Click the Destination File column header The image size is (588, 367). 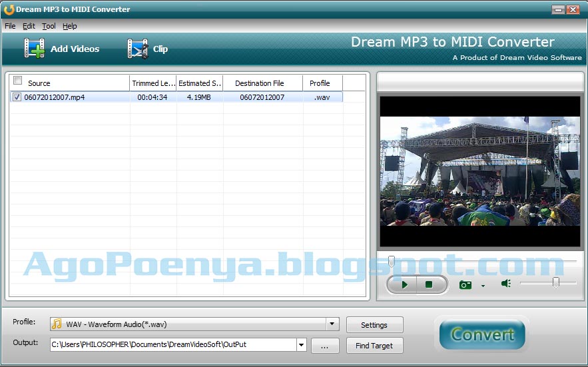point(263,83)
